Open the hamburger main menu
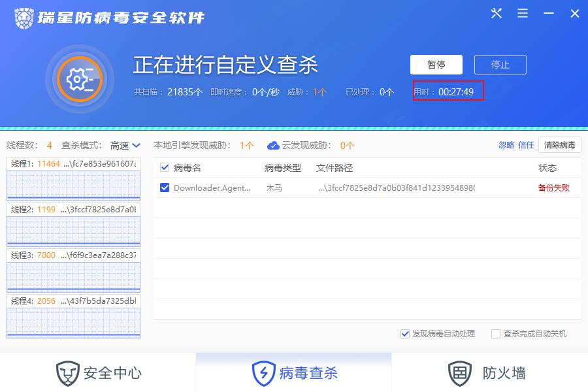The height and width of the screenshot is (392, 588). tap(523, 14)
